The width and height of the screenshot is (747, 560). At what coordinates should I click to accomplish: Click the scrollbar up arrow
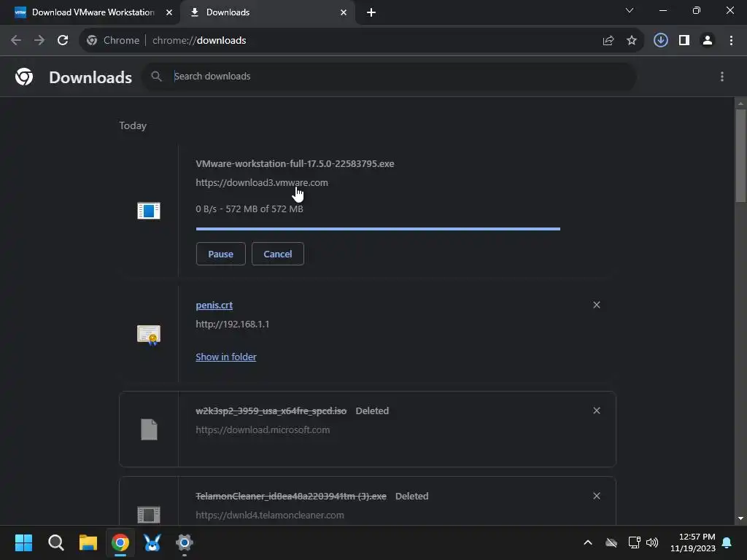[x=740, y=104]
